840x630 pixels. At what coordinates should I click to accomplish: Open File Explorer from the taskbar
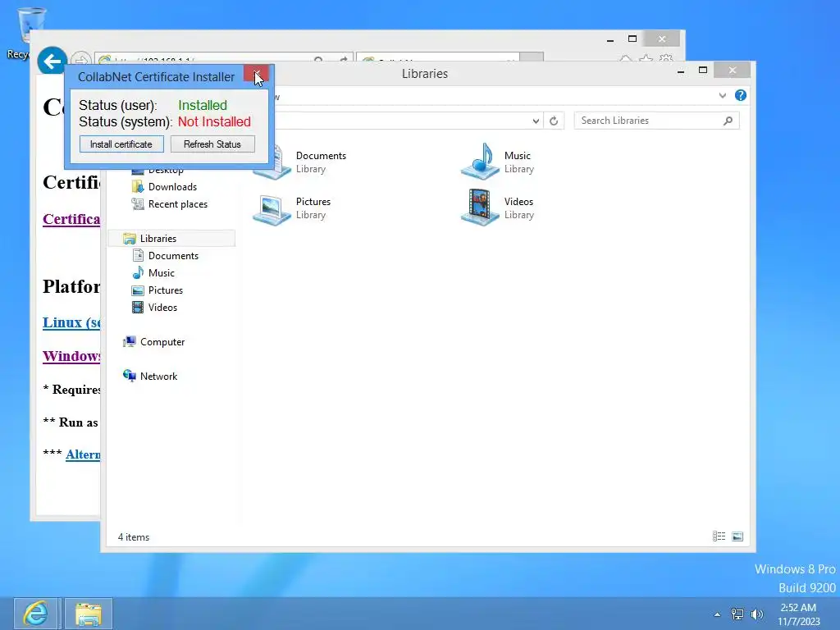pos(89,614)
